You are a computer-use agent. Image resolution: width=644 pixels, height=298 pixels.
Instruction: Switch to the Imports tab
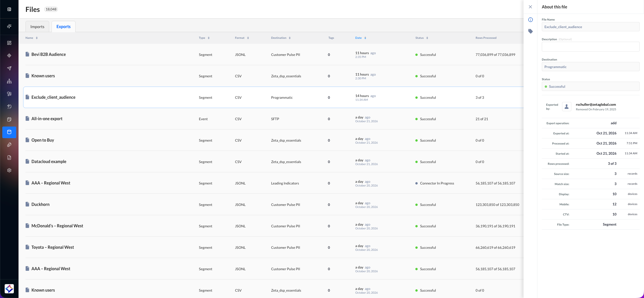pos(37,27)
